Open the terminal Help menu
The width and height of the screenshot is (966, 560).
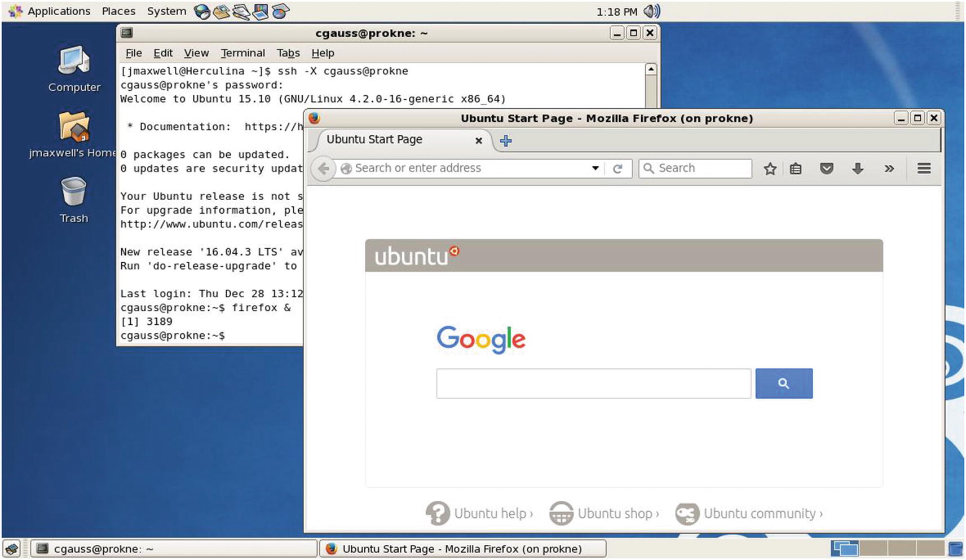pos(323,53)
